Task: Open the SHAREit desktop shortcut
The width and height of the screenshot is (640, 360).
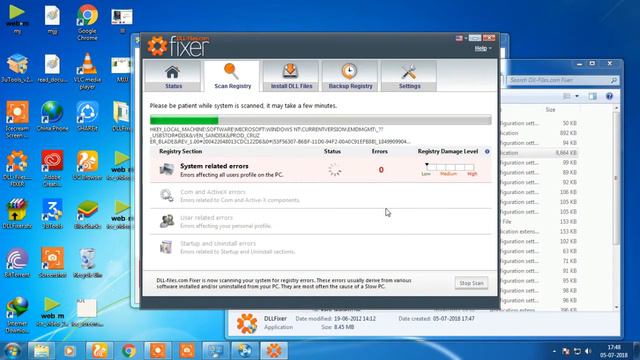Action: pyautogui.click(x=87, y=117)
